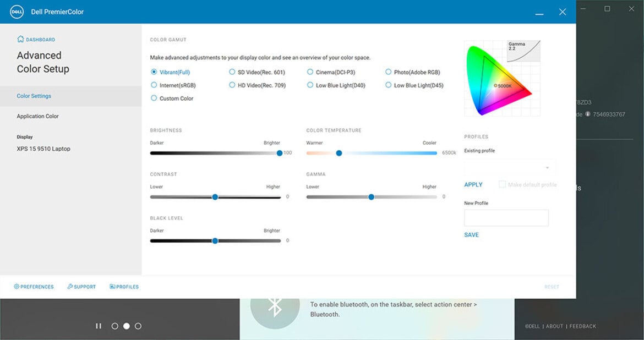Click the RESET button
644x340 pixels.
pyautogui.click(x=552, y=287)
